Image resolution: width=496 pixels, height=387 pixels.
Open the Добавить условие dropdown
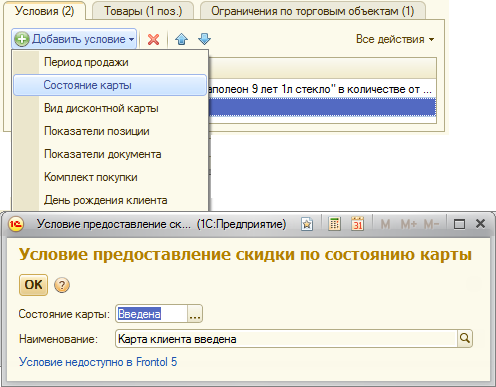pos(74,39)
